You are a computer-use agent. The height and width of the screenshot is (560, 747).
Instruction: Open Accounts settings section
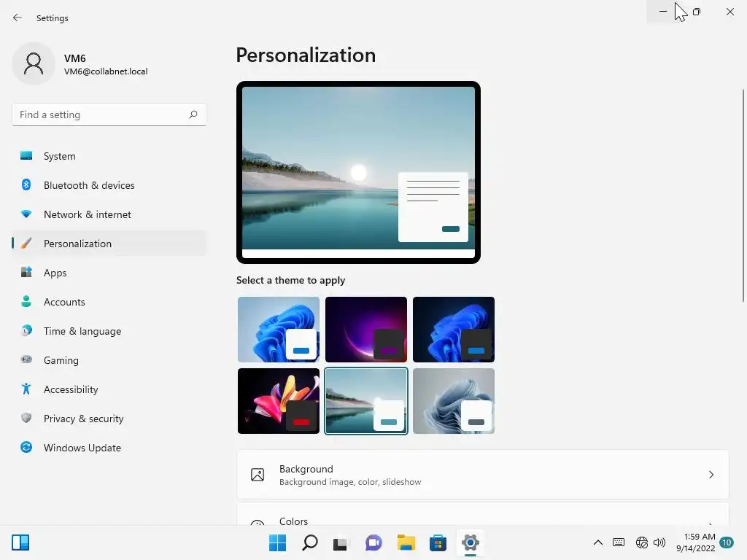click(109, 302)
